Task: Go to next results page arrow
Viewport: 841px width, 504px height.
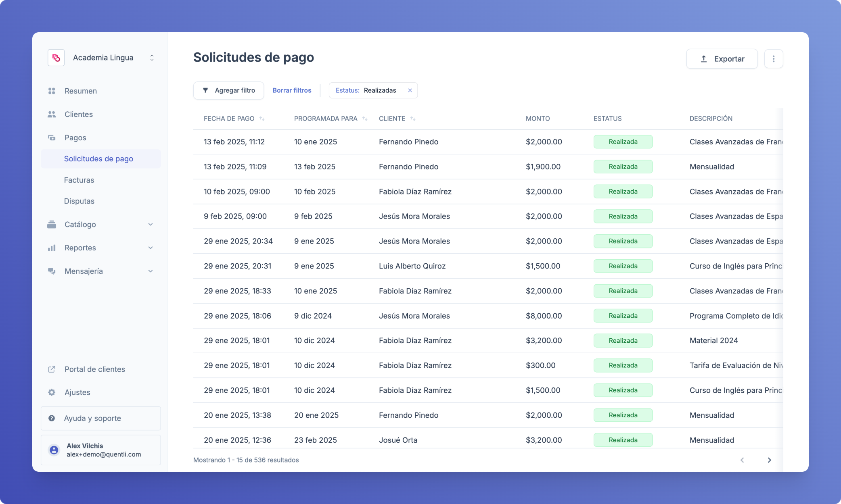Action: coord(769,460)
